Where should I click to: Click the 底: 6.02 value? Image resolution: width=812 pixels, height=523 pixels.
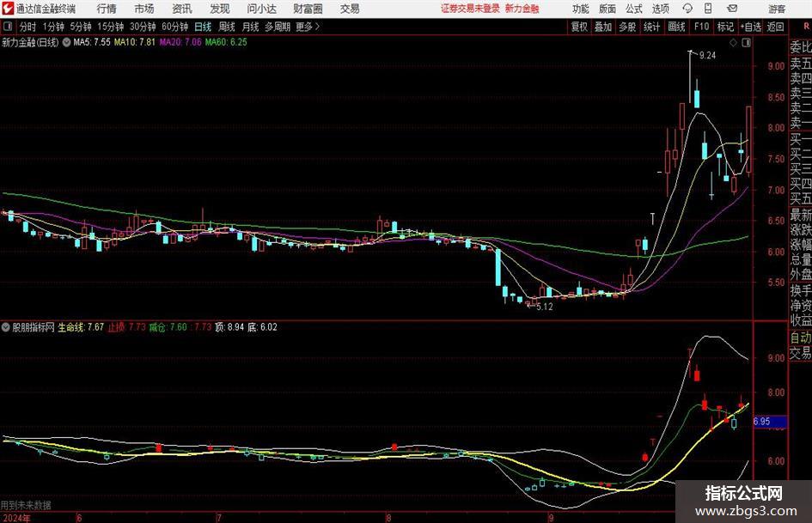pyautogui.click(x=262, y=327)
